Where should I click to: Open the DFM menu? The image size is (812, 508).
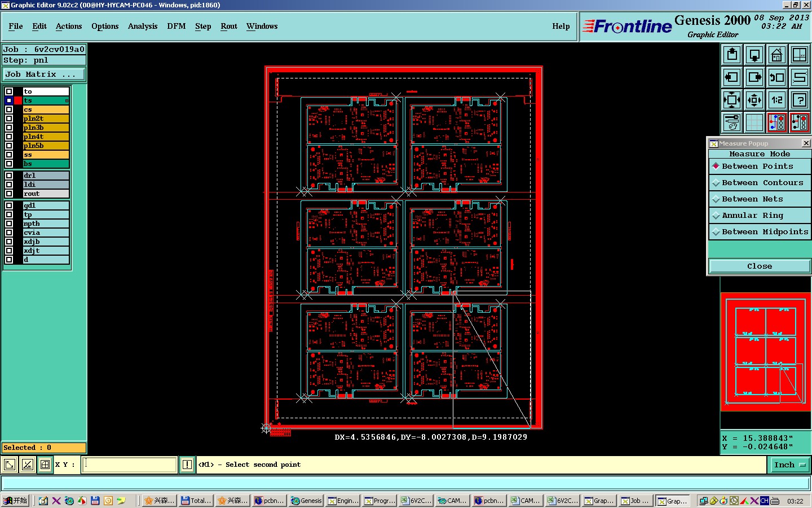point(176,26)
